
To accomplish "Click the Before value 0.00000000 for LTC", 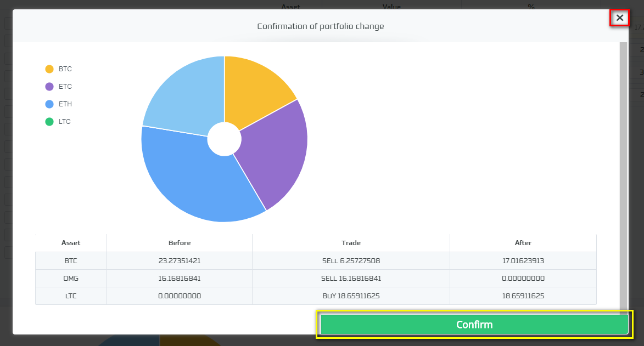I will tap(180, 296).
